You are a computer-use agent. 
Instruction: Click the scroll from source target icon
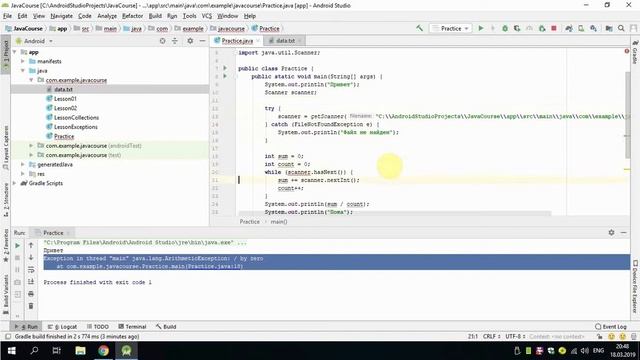pyautogui.click(x=162, y=41)
